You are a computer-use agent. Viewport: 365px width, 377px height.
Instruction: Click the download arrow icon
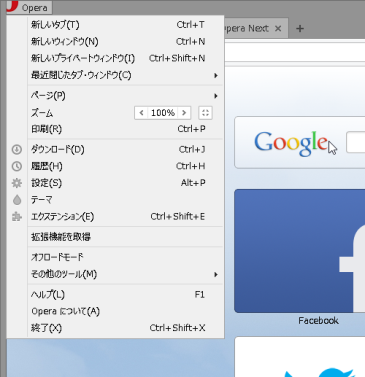point(17,149)
